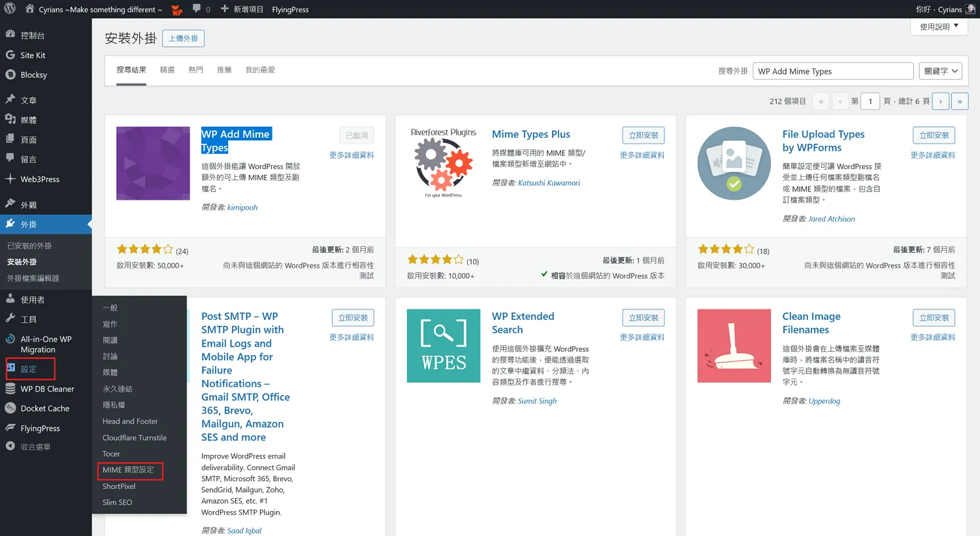
Task: Switch to the 熱門 plugins tab
Action: coord(195,70)
